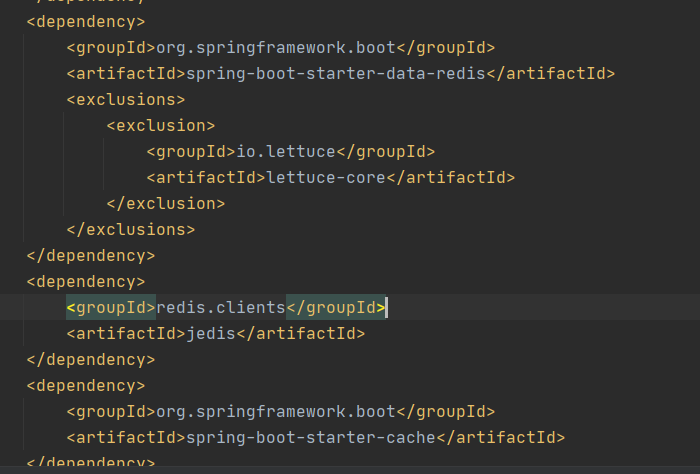Click the highlighted opening <groupId> tag before redis.clients
This screenshot has width=700, height=474.
click(x=111, y=308)
